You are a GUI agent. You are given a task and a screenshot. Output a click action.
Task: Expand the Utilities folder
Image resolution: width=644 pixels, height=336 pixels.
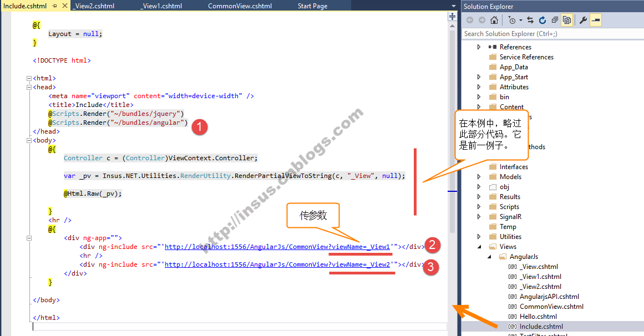[x=479, y=237]
